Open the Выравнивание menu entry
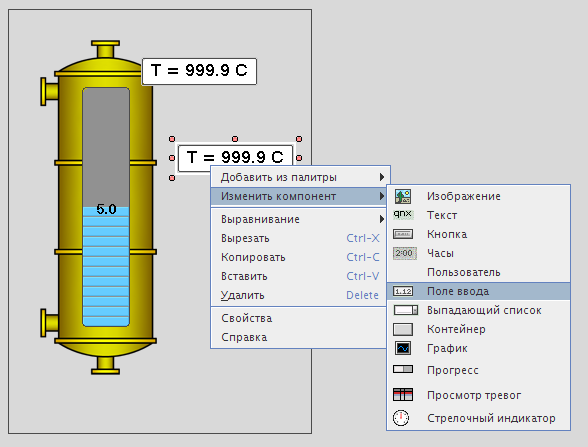Image resolution: width=588 pixels, height=447 pixels. point(299,219)
